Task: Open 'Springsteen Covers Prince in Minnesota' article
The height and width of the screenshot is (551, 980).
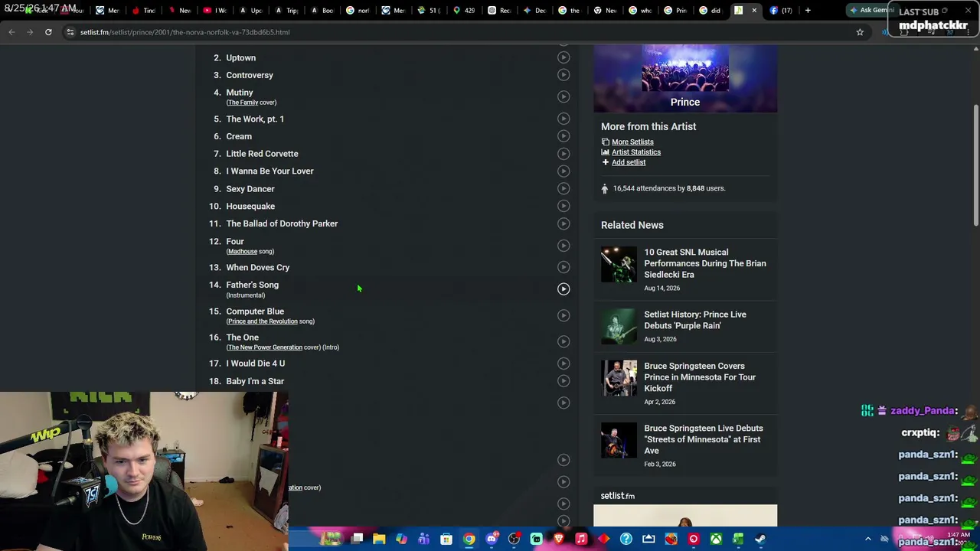Action: coord(700,377)
